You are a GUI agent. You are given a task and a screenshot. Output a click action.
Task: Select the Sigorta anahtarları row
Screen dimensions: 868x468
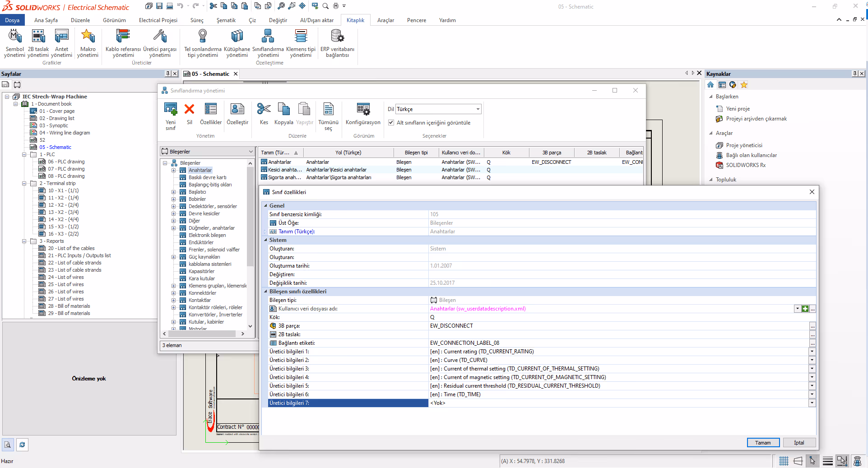[x=451, y=177]
